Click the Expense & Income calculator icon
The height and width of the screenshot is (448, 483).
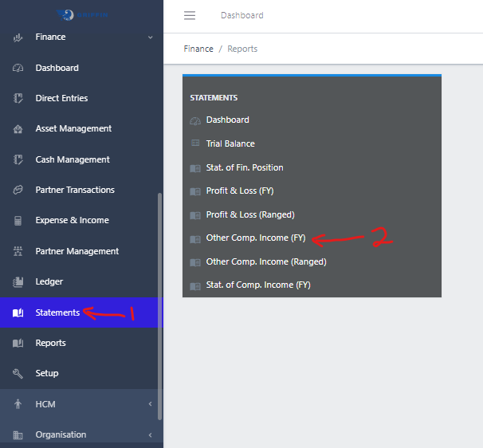(x=18, y=221)
